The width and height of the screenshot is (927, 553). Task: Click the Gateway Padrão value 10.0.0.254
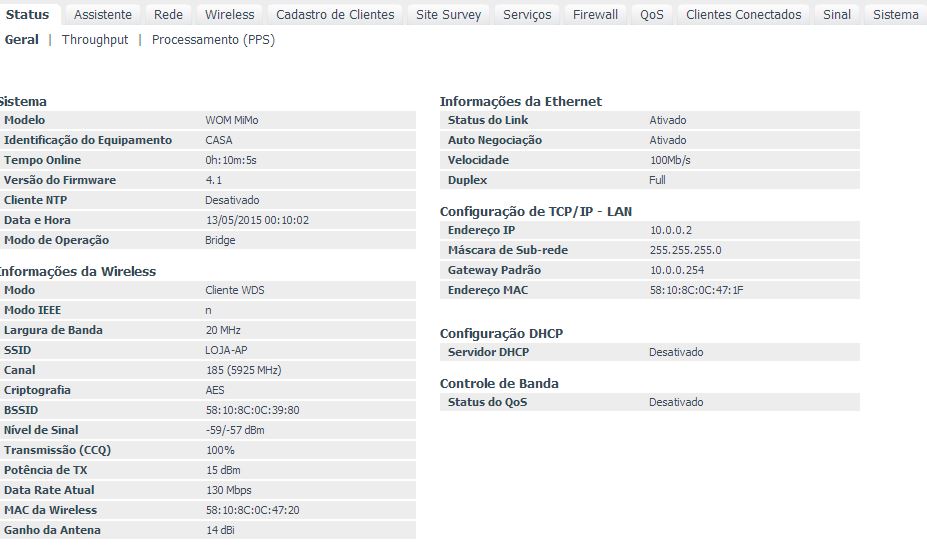[x=676, y=270]
